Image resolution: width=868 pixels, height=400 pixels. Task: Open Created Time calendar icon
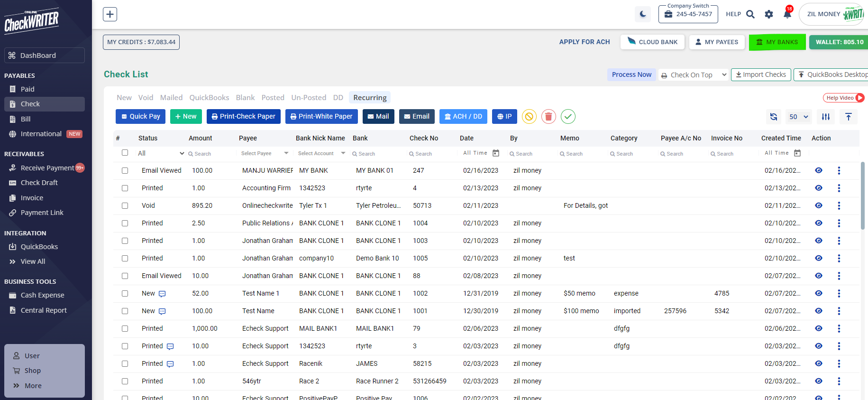[x=797, y=153]
